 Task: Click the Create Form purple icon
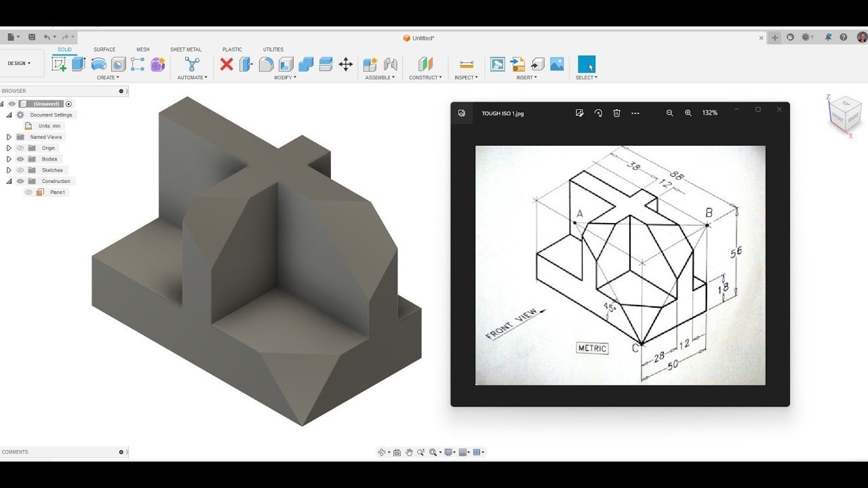158,64
